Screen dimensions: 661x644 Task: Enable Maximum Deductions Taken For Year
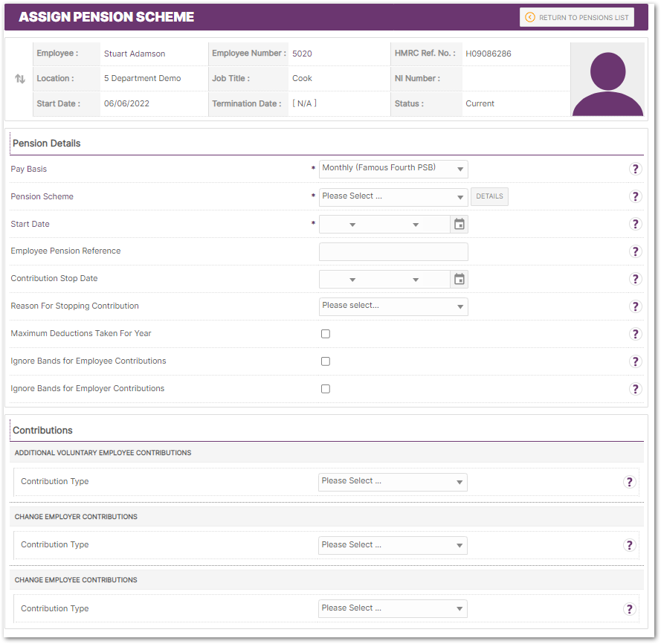(x=326, y=334)
